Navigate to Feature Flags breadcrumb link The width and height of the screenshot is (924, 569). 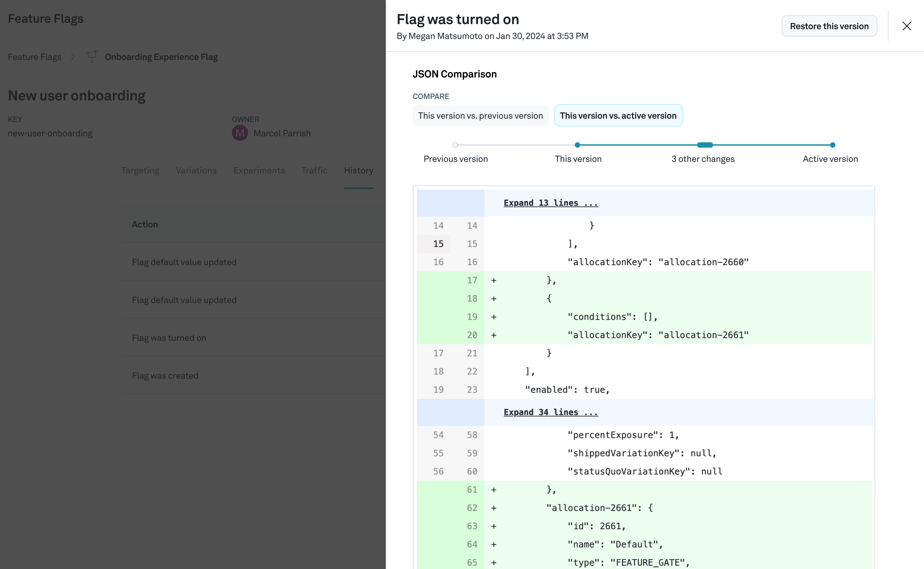coord(35,57)
